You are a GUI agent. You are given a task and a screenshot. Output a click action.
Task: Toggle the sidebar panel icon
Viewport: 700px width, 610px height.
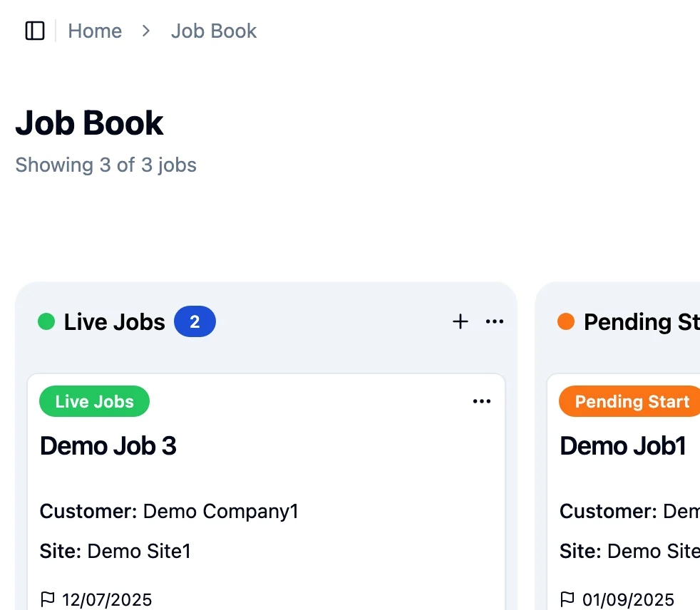click(35, 31)
